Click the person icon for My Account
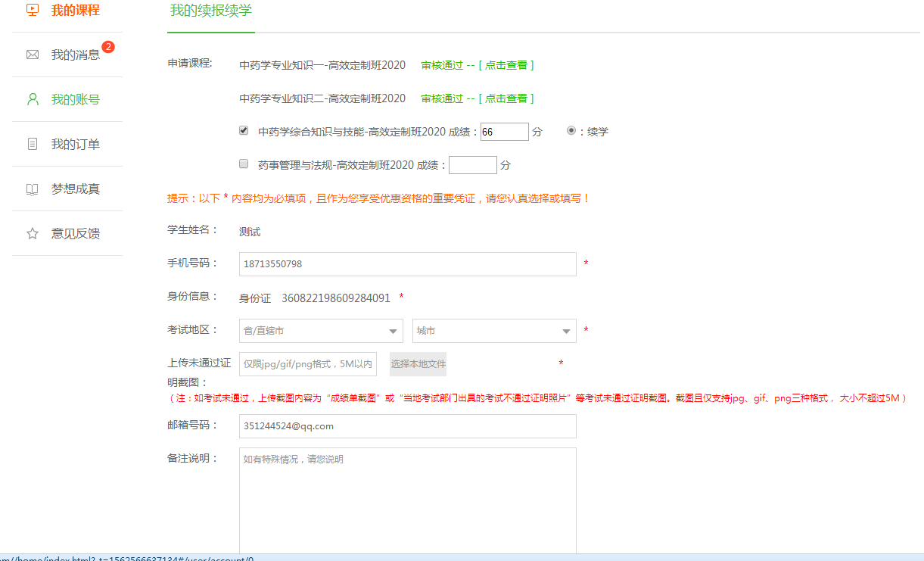 pos(32,99)
